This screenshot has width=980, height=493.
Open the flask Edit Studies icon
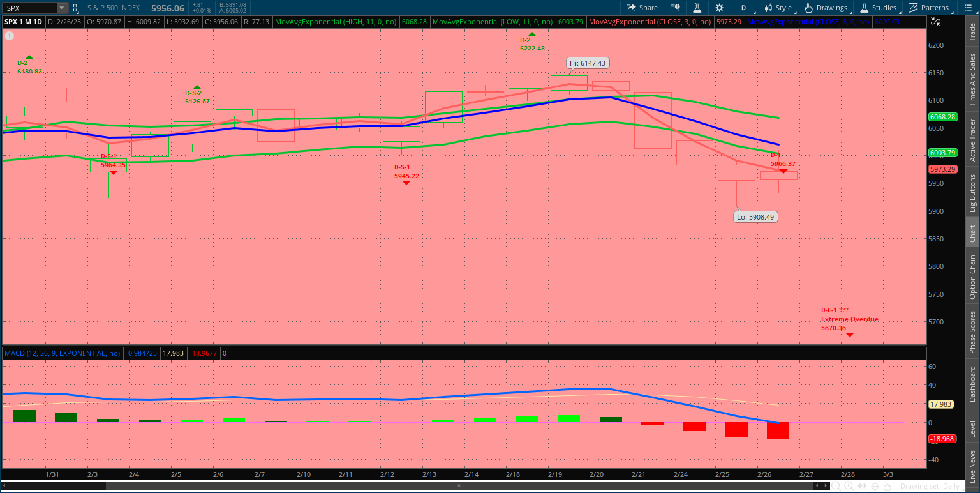(x=697, y=8)
